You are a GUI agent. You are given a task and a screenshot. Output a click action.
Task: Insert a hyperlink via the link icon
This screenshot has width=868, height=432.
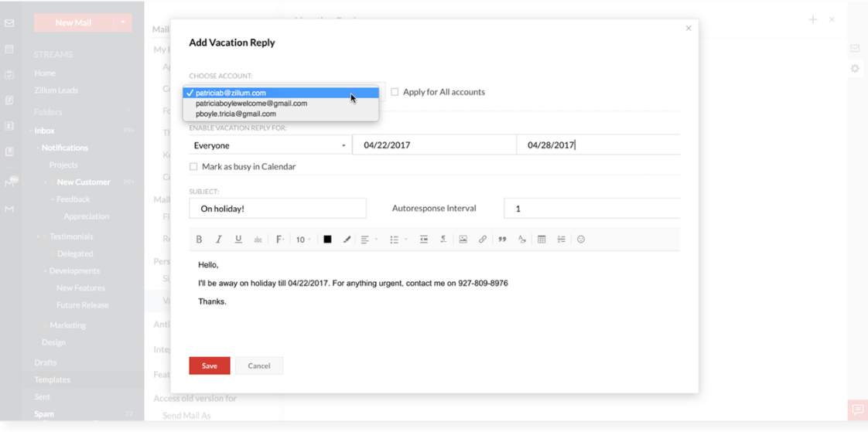pos(483,240)
